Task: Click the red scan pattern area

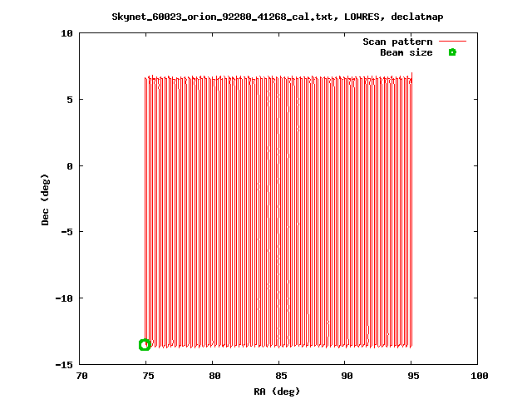Action: pos(278,210)
